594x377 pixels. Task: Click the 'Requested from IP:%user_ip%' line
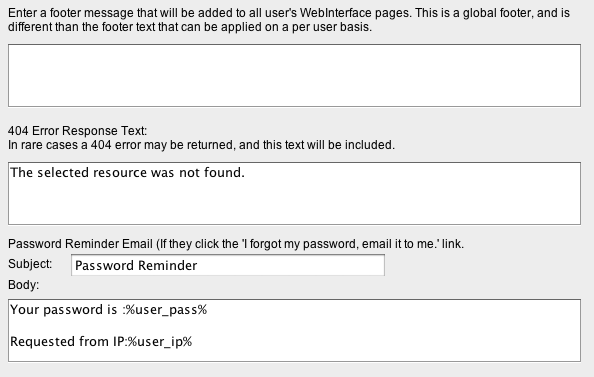[101, 342]
